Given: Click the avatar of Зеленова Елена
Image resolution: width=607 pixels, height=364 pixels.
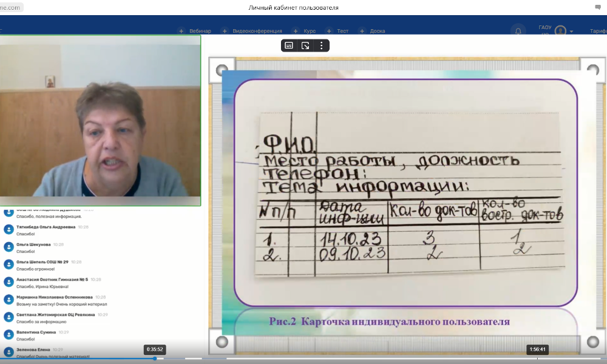Looking at the screenshot, I should [8, 352].
